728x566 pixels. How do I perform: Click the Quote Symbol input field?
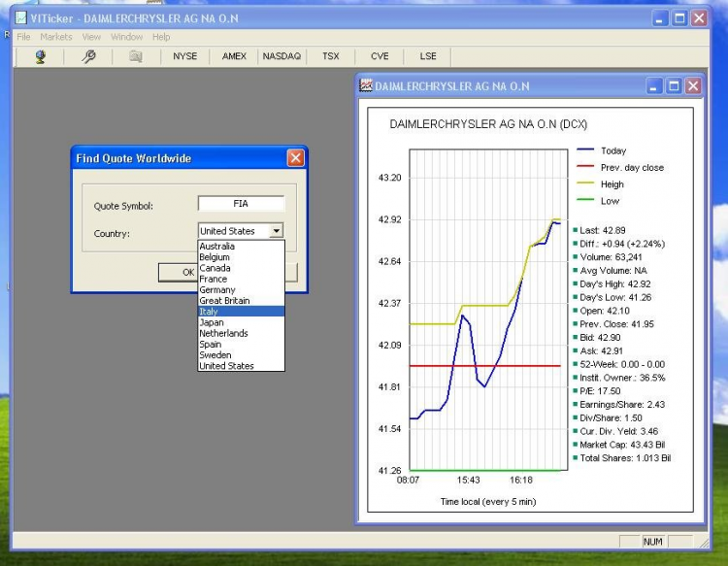tap(241, 204)
